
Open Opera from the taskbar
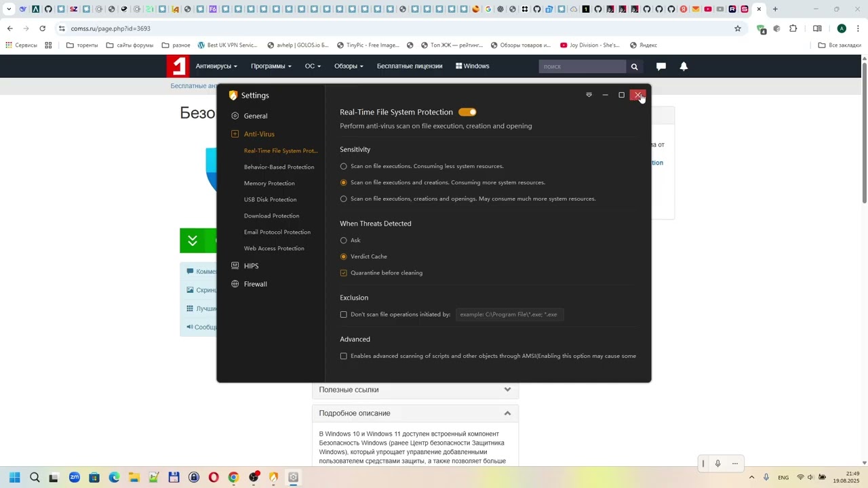pyautogui.click(x=214, y=477)
